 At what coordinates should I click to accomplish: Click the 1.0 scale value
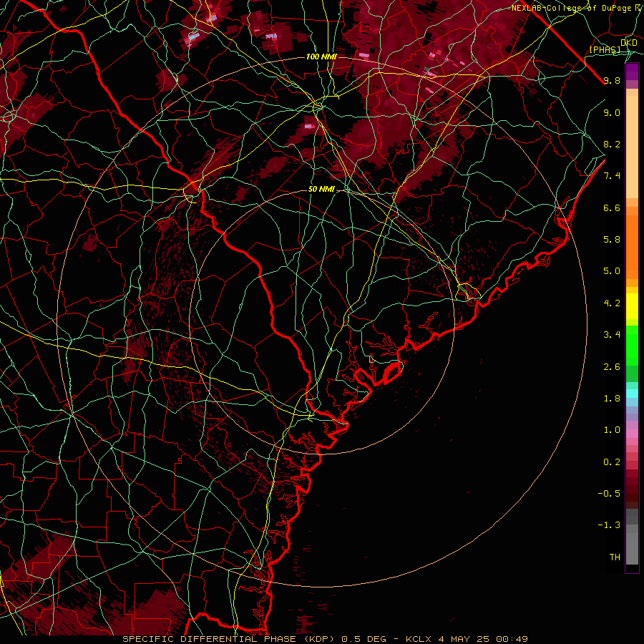pos(612,430)
